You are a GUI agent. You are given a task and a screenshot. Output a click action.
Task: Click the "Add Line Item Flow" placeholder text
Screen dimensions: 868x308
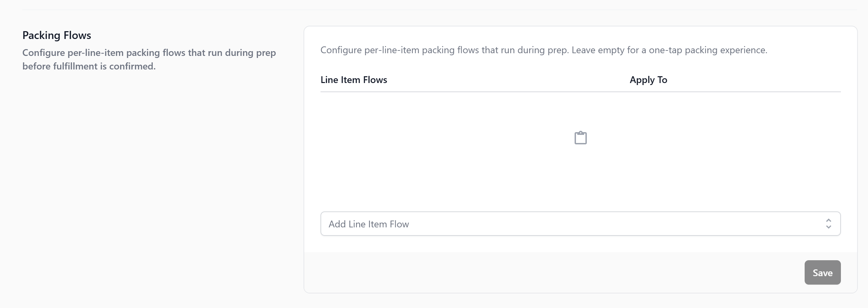[369, 224]
